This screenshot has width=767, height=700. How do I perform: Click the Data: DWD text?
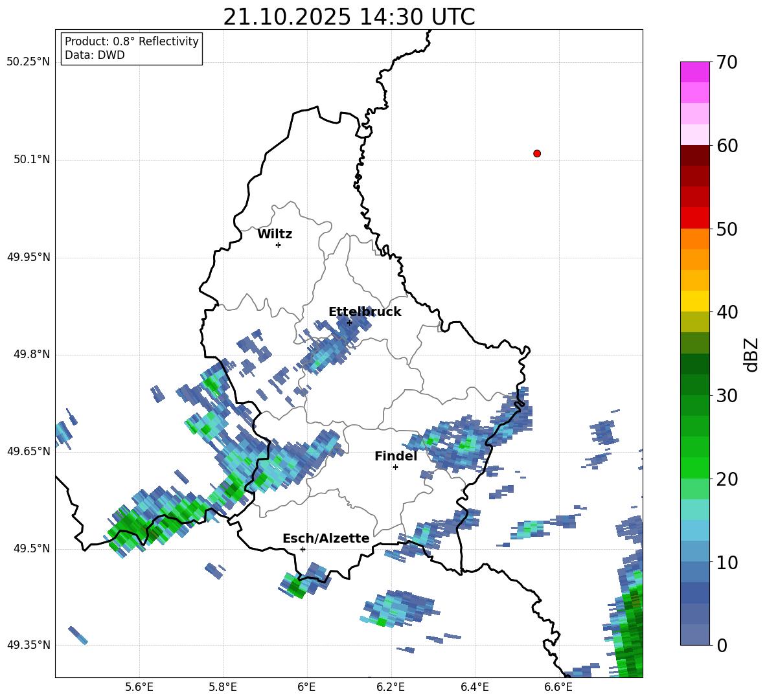pos(95,55)
